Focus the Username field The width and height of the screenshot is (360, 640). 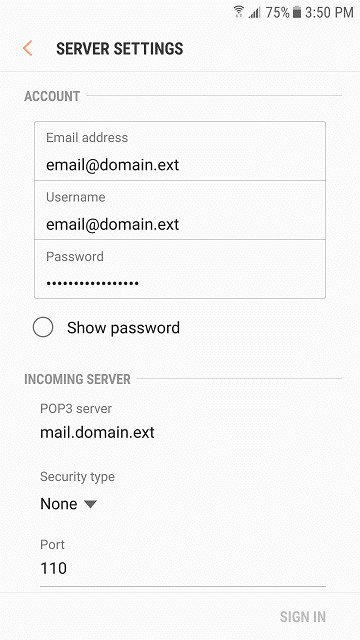(x=180, y=210)
